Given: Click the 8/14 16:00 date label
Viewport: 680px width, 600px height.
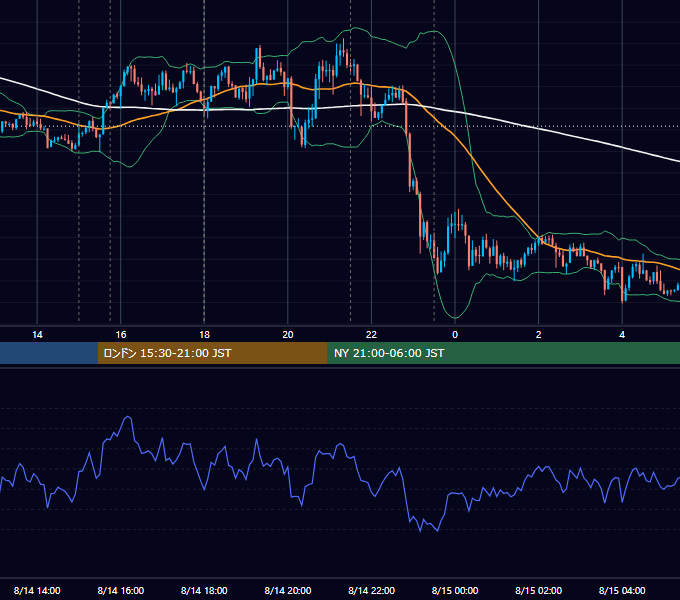Looking at the screenshot, I should point(121,590).
